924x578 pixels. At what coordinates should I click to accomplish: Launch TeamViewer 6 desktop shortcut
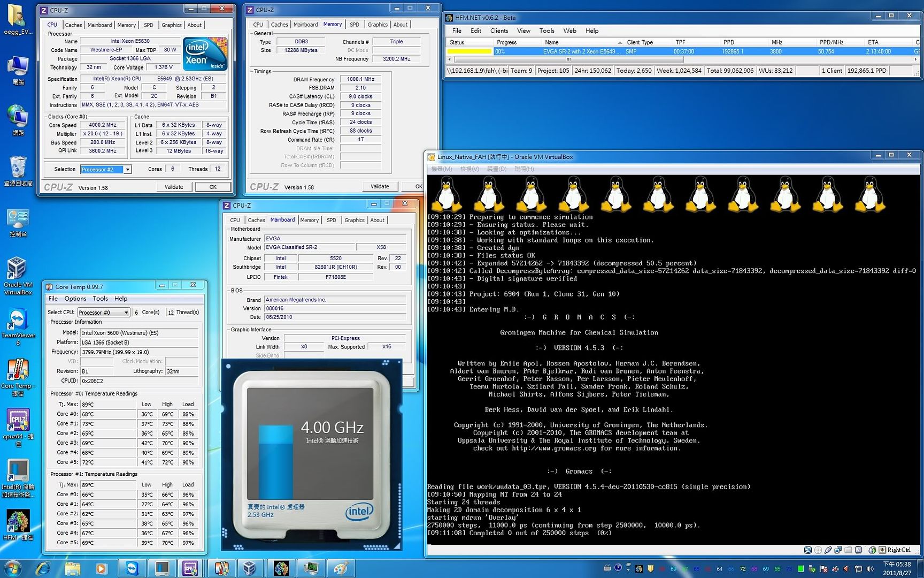(x=18, y=328)
